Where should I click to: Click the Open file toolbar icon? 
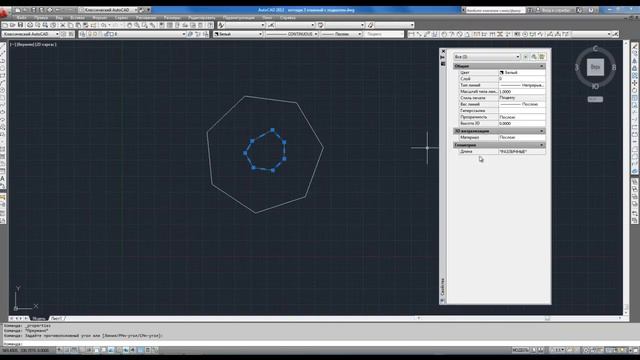(13, 25)
